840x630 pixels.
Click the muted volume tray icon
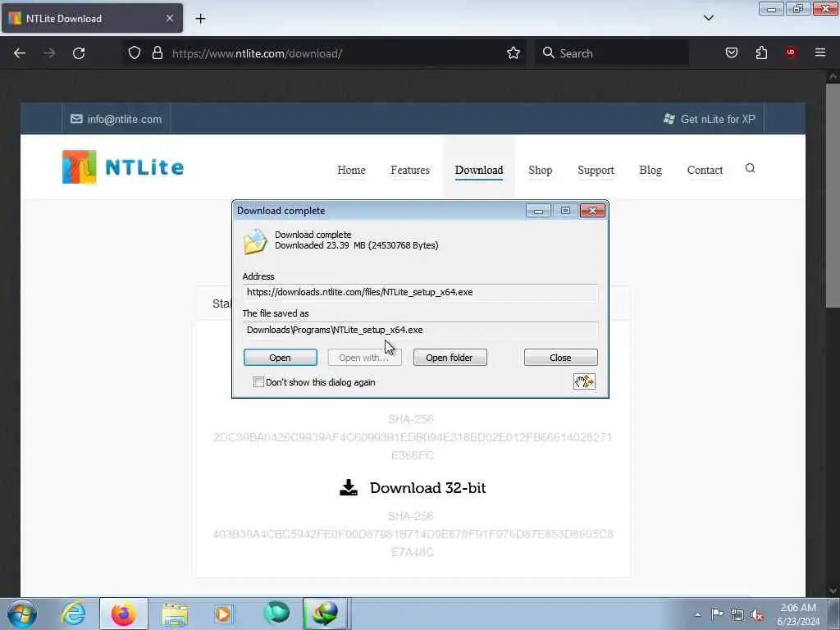757,614
